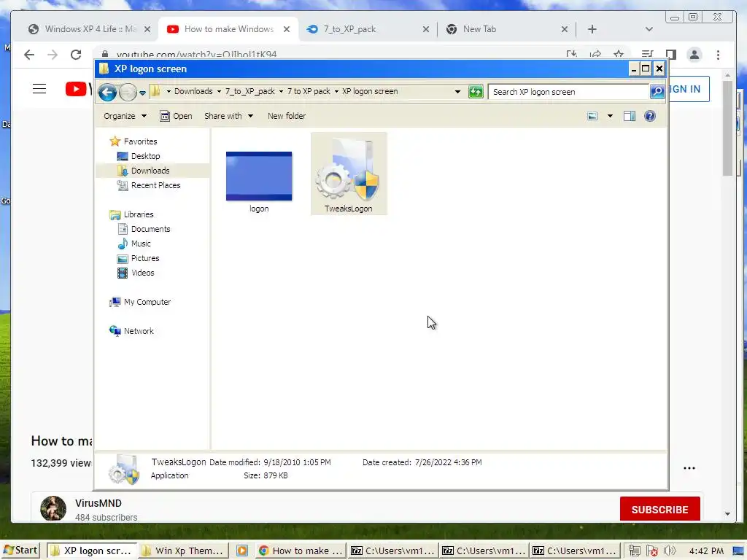
Task: Open recent locations dropdown arrow
Action: (x=142, y=93)
